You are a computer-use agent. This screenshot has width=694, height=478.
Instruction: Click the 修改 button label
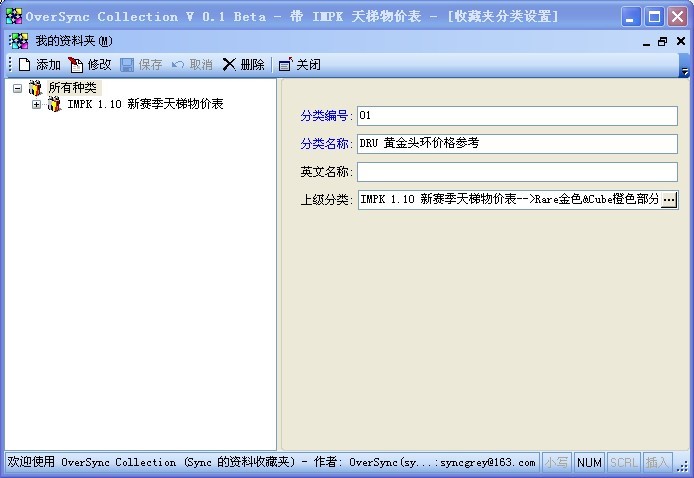click(x=99, y=65)
